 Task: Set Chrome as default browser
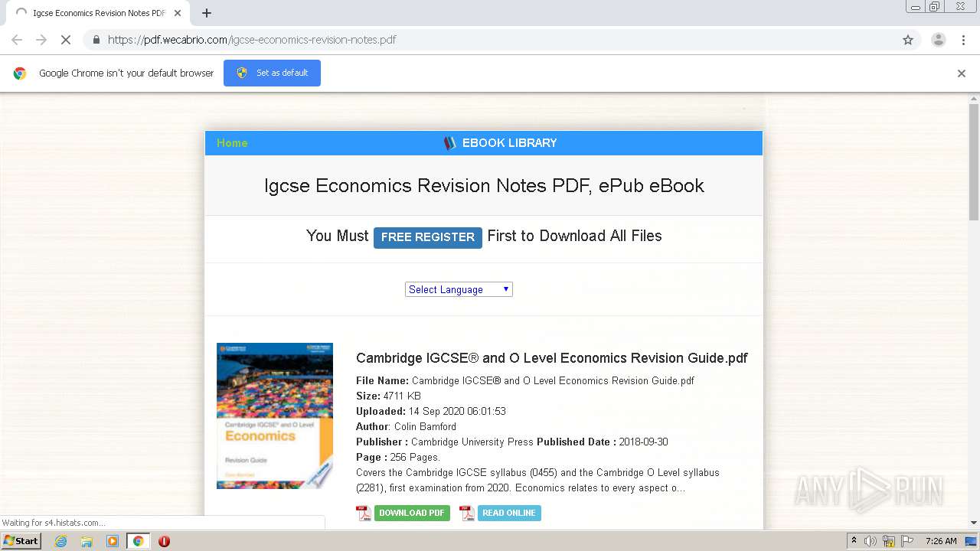pyautogui.click(x=272, y=73)
